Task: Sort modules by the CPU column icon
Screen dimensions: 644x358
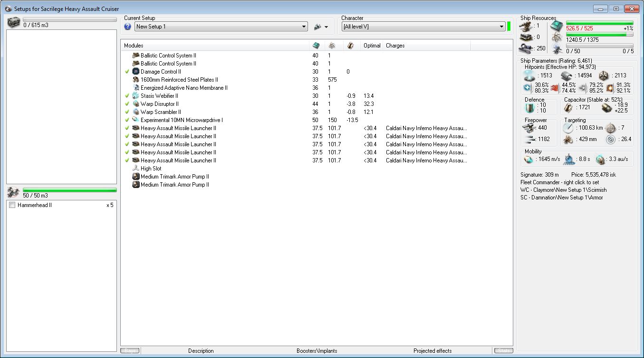Action: pyautogui.click(x=316, y=46)
